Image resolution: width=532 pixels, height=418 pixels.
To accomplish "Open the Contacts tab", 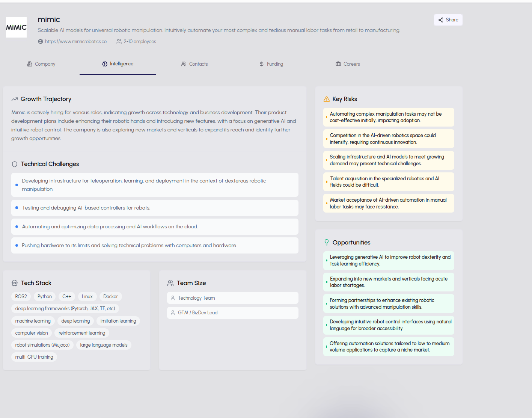I will tap(194, 64).
